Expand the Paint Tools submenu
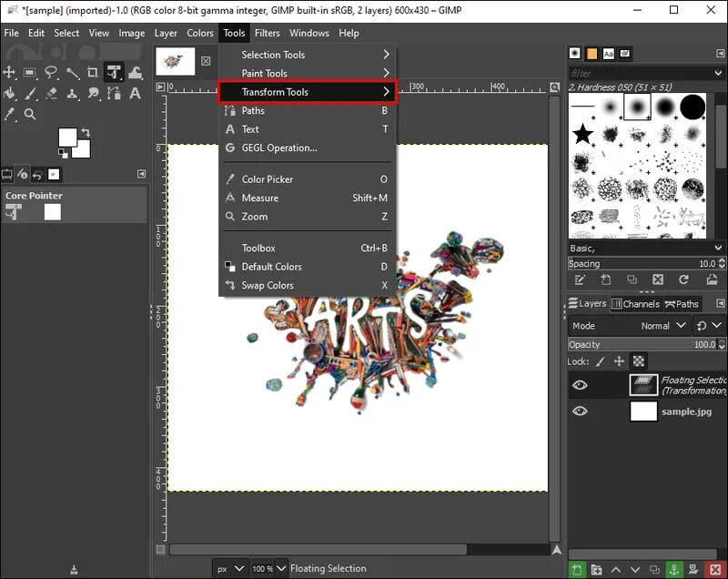 (x=308, y=73)
